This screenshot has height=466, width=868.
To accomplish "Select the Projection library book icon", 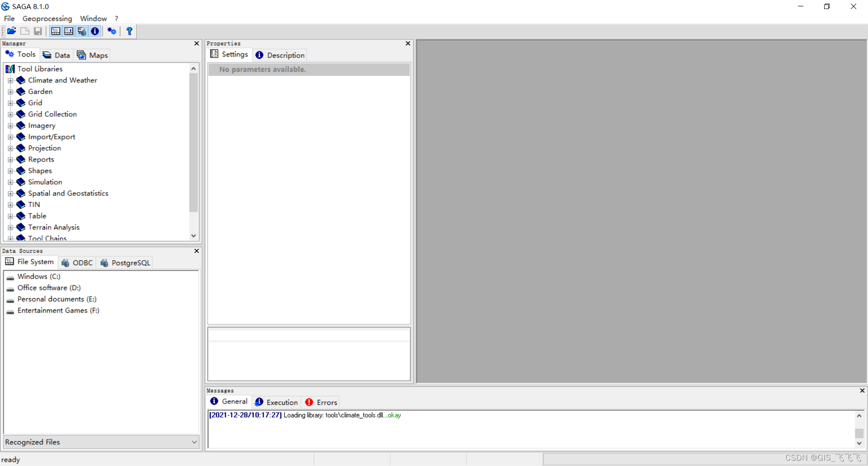I will [x=21, y=148].
